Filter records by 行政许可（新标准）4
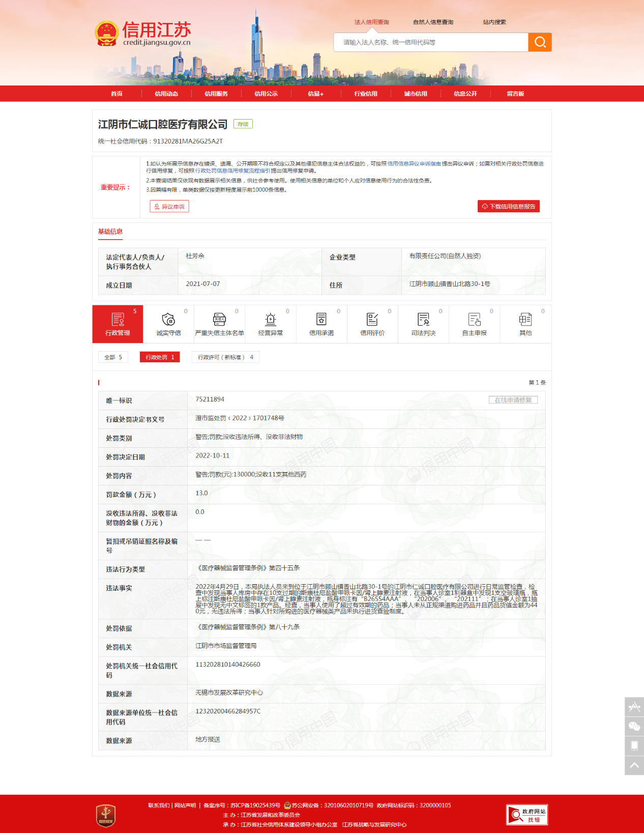The width and height of the screenshot is (644, 833). 225,357
